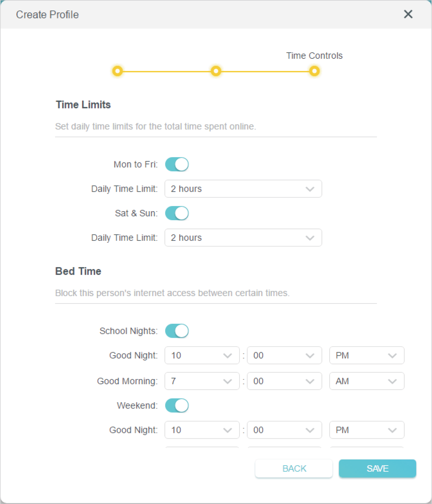Open Mon to Fri Daily Time Limit dropdown
432x504 pixels.
coord(243,189)
